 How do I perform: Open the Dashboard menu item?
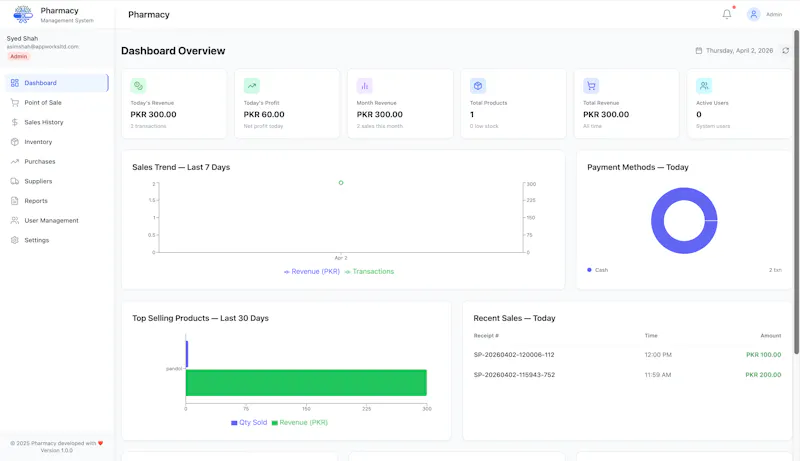(57, 83)
